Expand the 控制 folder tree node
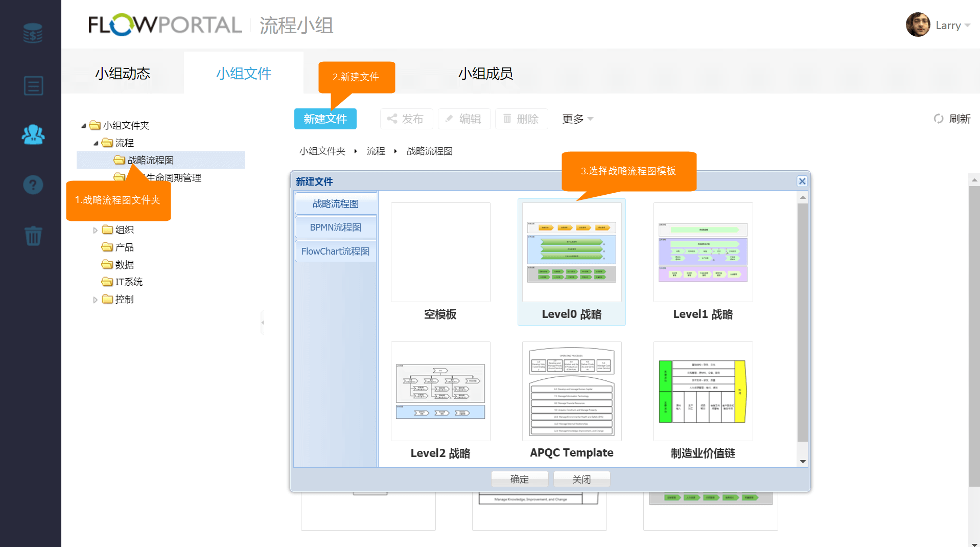980x547 pixels. click(95, 300)
